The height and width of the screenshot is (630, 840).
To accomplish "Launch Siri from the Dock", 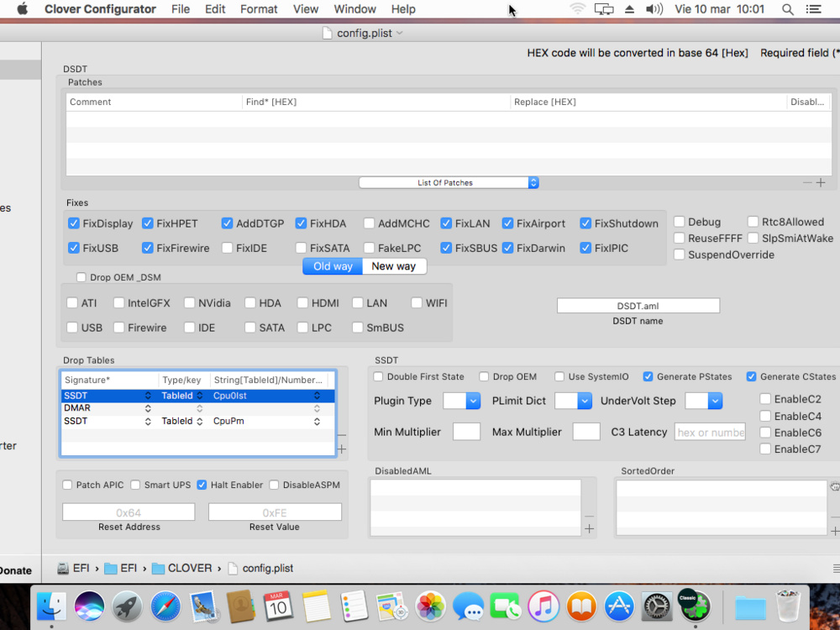I will 90,606.
